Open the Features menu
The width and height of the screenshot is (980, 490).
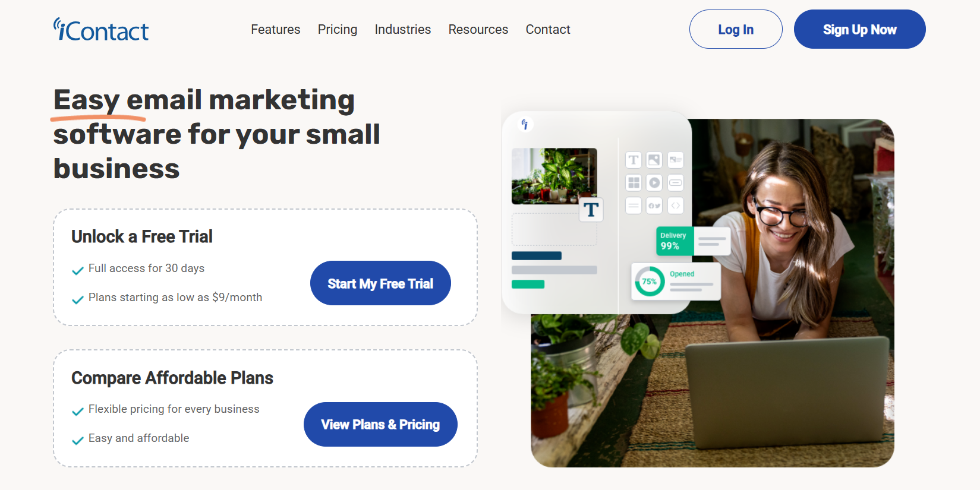click(276, 30)
